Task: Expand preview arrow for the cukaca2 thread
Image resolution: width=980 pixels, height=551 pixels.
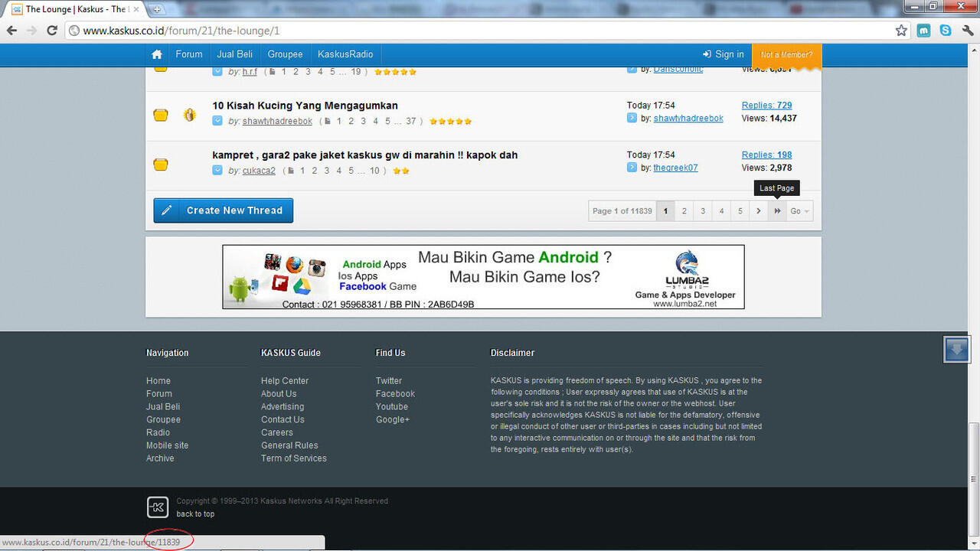Action: click(217, 171)
